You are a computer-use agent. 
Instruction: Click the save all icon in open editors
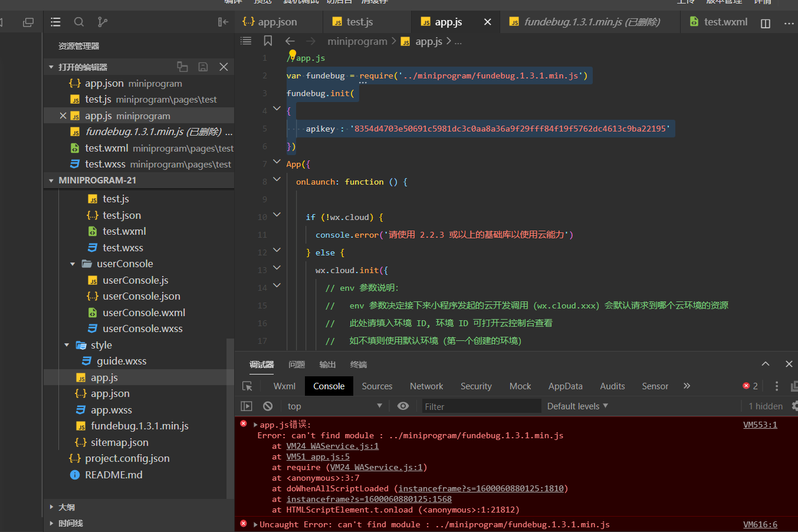point(203,67)
